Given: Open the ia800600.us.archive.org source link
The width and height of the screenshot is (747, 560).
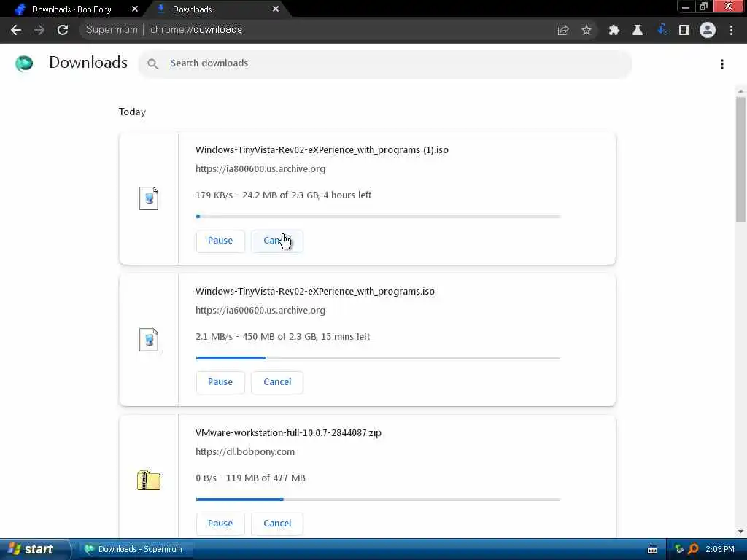Looking at the screenshot, I should [x=260, y=169].
